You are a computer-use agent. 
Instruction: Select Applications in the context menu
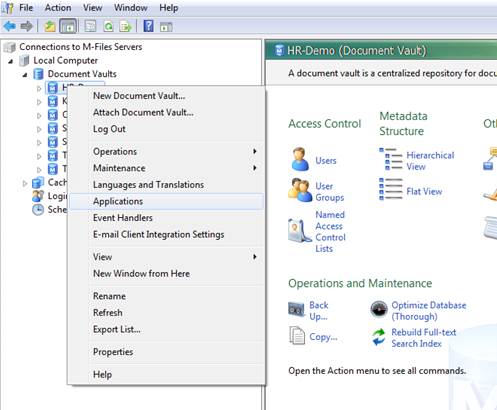166,201
